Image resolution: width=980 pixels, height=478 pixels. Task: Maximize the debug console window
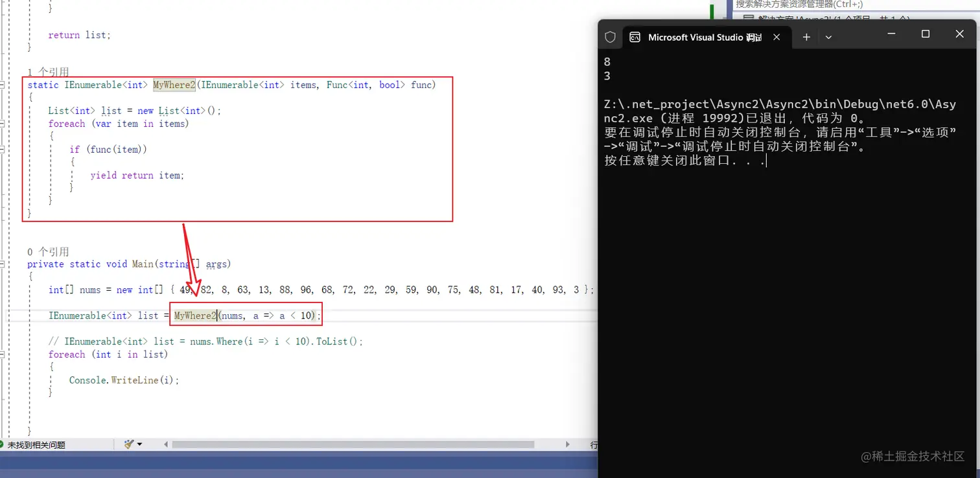926,34
